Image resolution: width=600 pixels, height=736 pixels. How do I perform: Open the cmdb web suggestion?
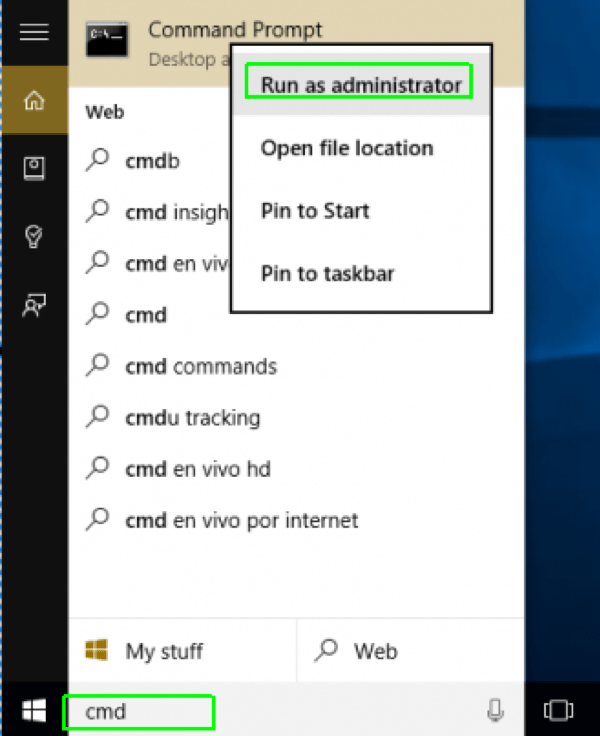click(x=152, y=160)
